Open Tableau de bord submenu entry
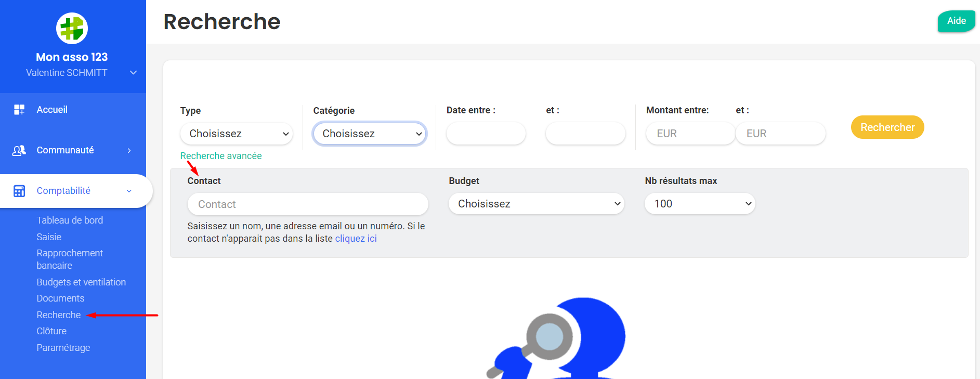Viewport: 980px width, 379px height. click(x=70, y=220)
